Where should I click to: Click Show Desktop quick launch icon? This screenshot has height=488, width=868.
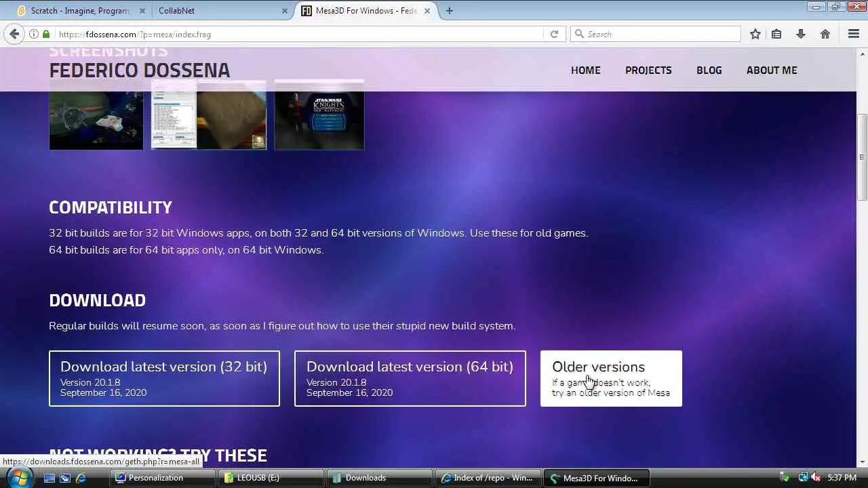[x=50, y=478]
